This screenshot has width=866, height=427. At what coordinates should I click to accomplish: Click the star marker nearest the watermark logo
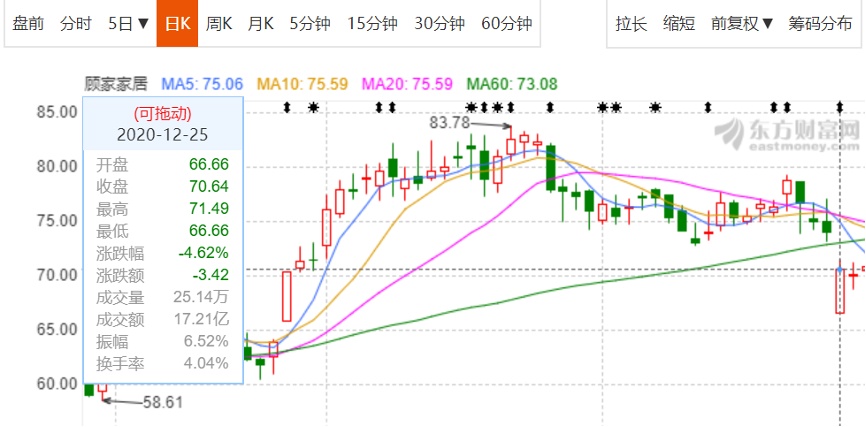pyautogui.click(x=655, y=107)
